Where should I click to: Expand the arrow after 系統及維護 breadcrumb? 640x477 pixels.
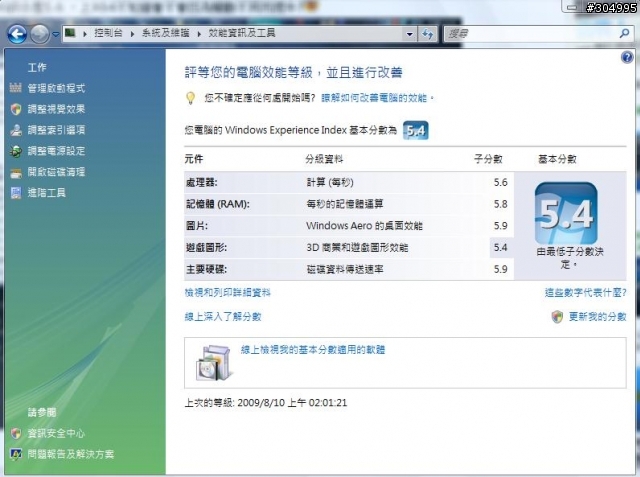click(x=199, y=34)
